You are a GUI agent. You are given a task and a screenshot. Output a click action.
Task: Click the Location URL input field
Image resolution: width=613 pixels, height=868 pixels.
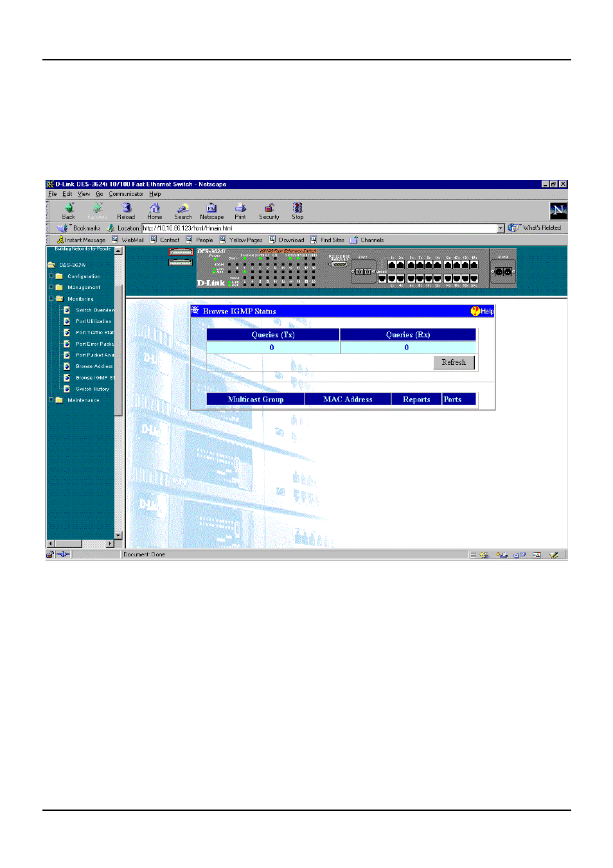pyautogui.click(x=319, y=228)
